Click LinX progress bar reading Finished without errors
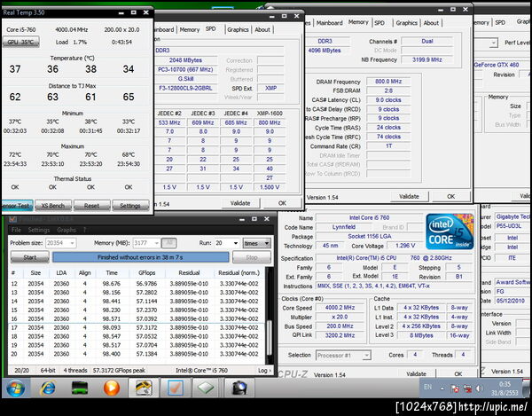This screenshot has width=532, height=416. tap(140, 257)
